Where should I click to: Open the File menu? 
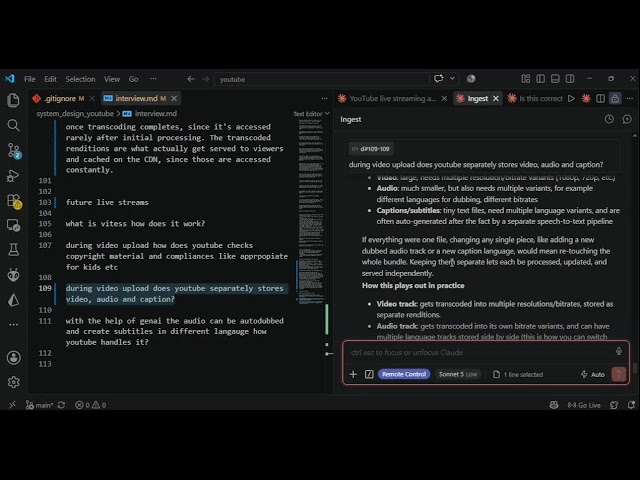(x=29, y=79)
